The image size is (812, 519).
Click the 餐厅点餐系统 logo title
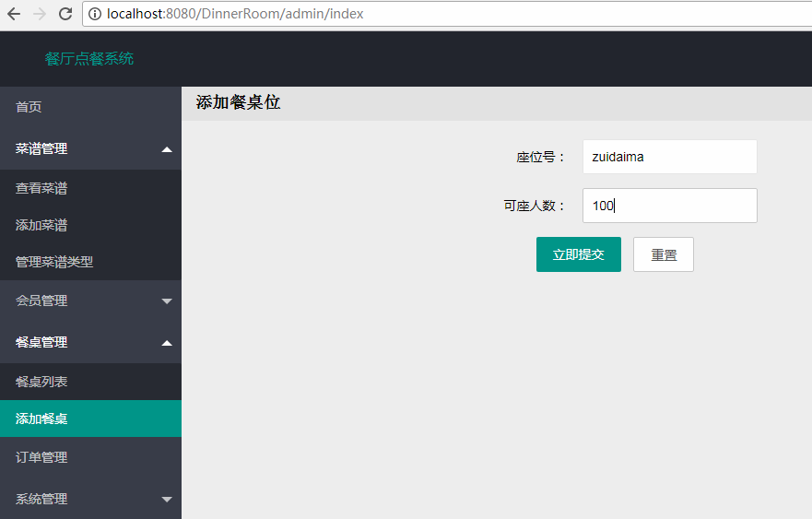point(89,59)
